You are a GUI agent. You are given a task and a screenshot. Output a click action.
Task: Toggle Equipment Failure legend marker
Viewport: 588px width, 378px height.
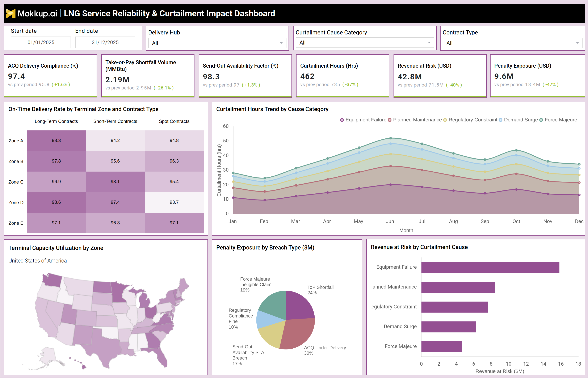click(x=342, y=120)
